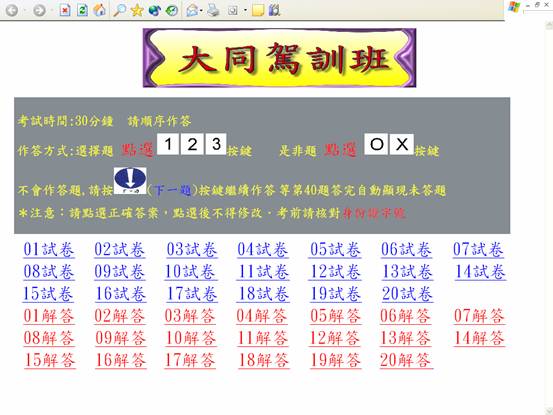Refresh the page with the Refresh icon

[82, 10]
